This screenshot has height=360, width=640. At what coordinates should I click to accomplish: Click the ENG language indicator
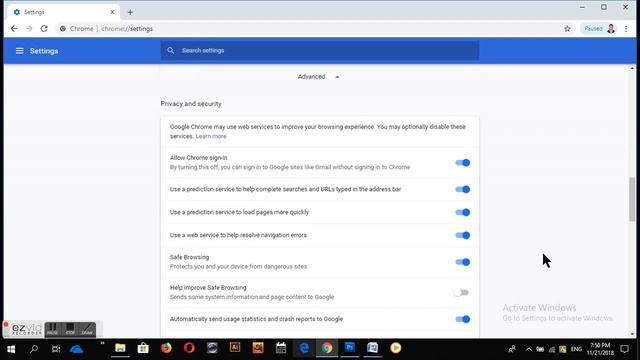point(576,349)
